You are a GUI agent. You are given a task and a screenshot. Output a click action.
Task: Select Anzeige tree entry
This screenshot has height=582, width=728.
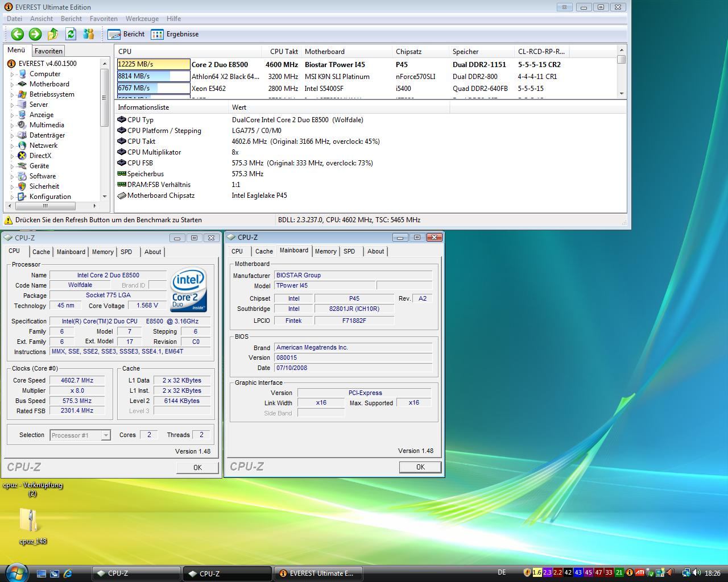(x=42, y=115)
